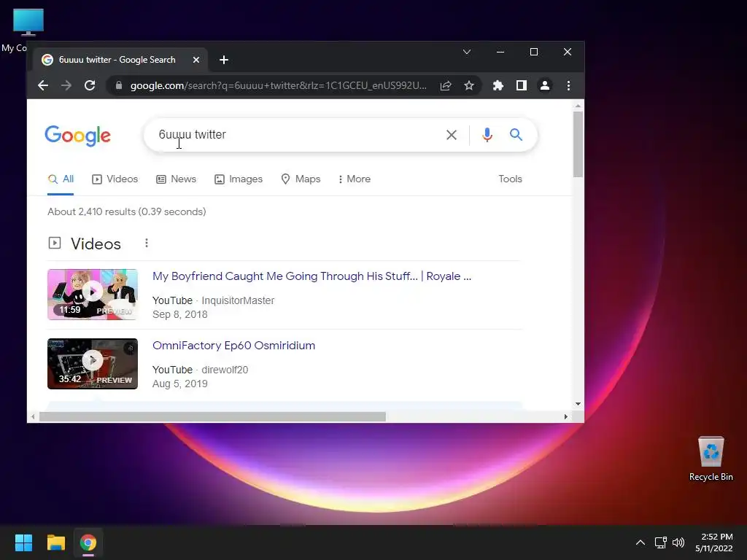The width and height of the screenshot is (747, 560).
Task: Open a new tab with plus button
Action: click(224, 60)
